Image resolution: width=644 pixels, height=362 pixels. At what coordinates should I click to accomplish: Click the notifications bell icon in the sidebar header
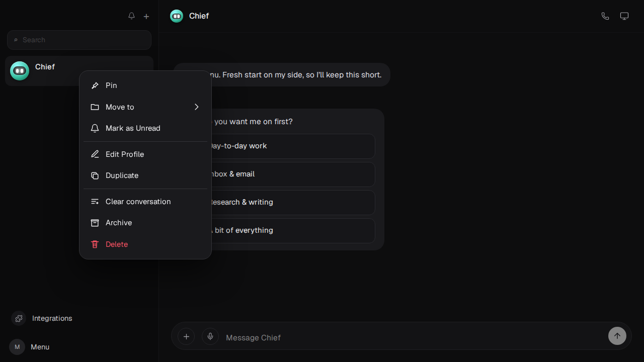[x=131, y=16]
